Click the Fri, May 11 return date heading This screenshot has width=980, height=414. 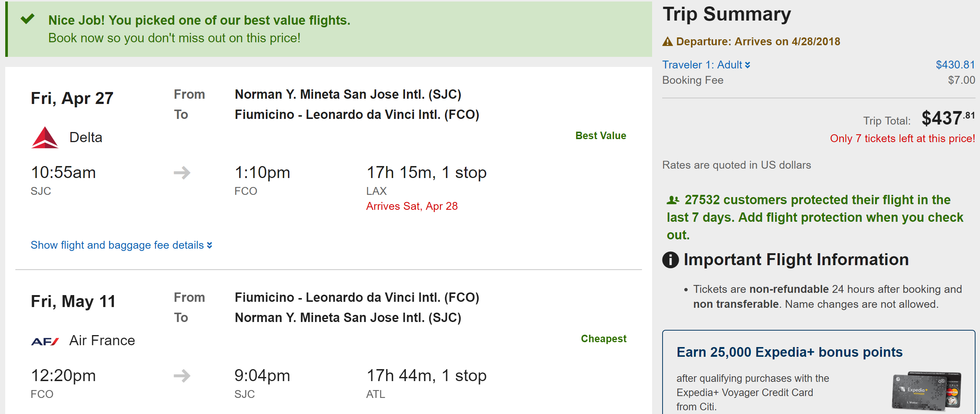tap(73, 301)
